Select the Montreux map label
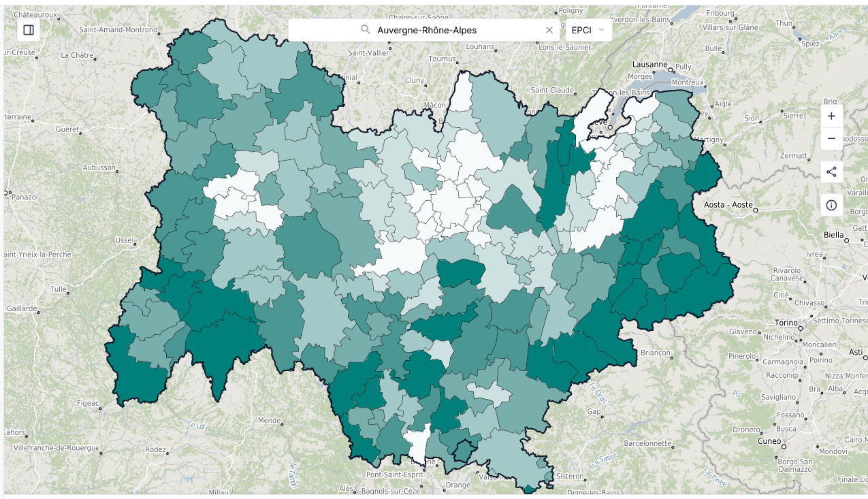The width and height of the screenshot is (868, 499). click(687, 82)
